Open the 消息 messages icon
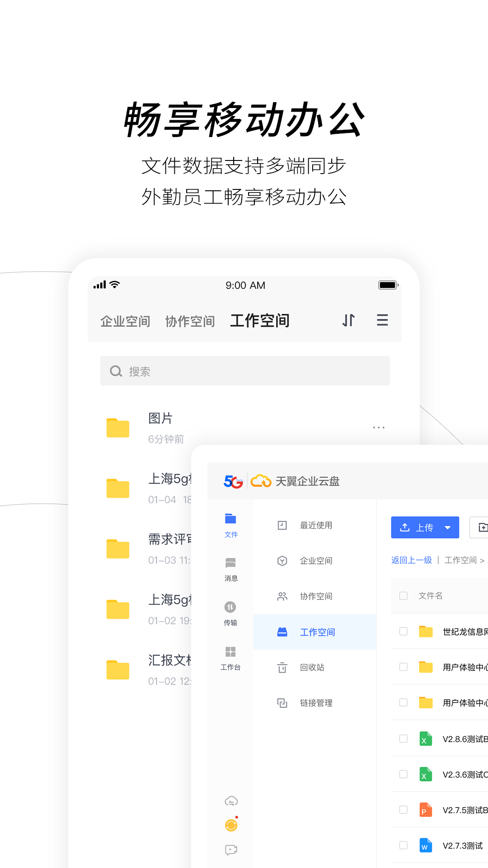The height and width of the screenshot is (868, 488). click(x=230, y=569)
